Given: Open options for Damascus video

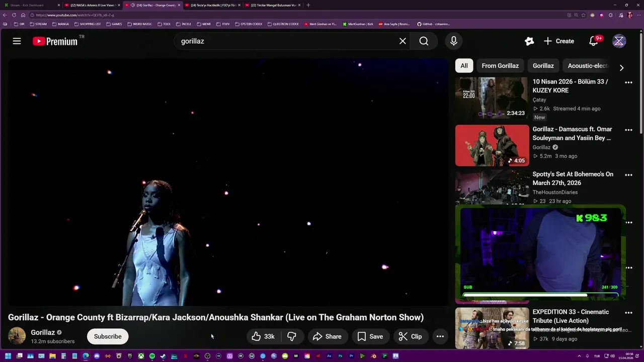Looking at the screenshot, I should coord(628,130).
